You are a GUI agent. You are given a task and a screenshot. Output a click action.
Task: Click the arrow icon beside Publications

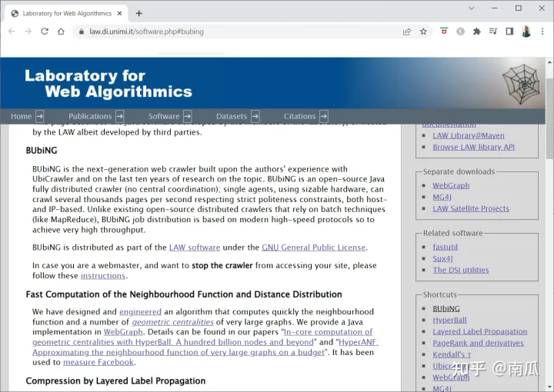[x=120, y=116]
